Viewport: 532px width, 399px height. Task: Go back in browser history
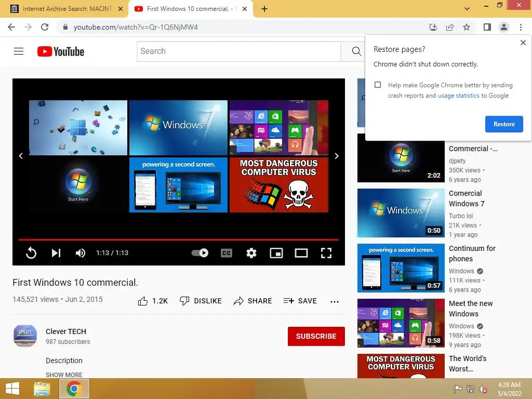point(11,27)
